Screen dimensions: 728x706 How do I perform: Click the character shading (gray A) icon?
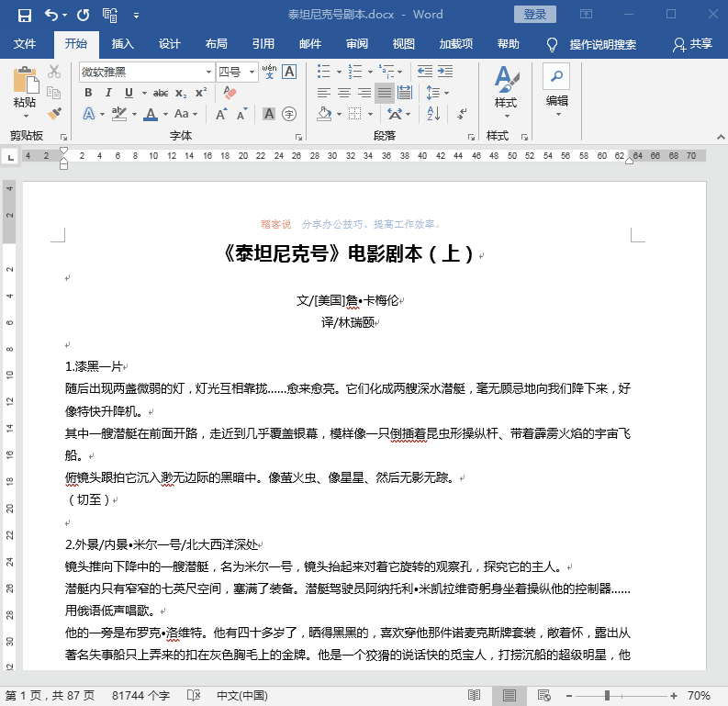(x=269, y=114)
